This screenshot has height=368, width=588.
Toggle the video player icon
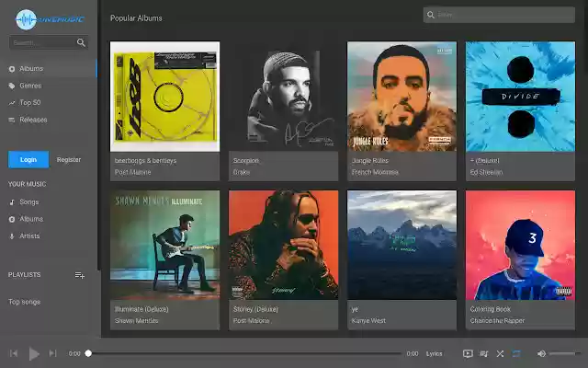click(468, 353)
